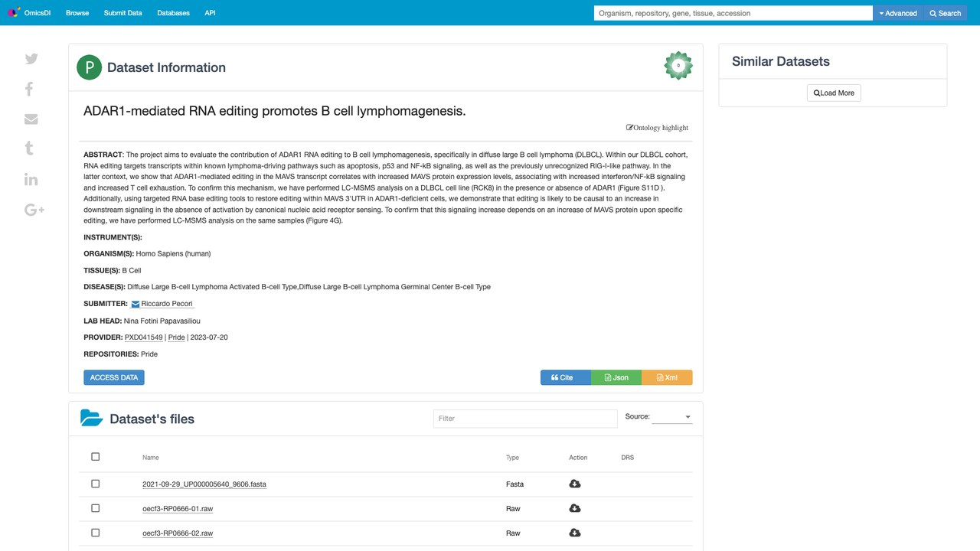Open the Databases menu item
The width and height of the screenshot is (980, 551).
[x=174, y=13]
